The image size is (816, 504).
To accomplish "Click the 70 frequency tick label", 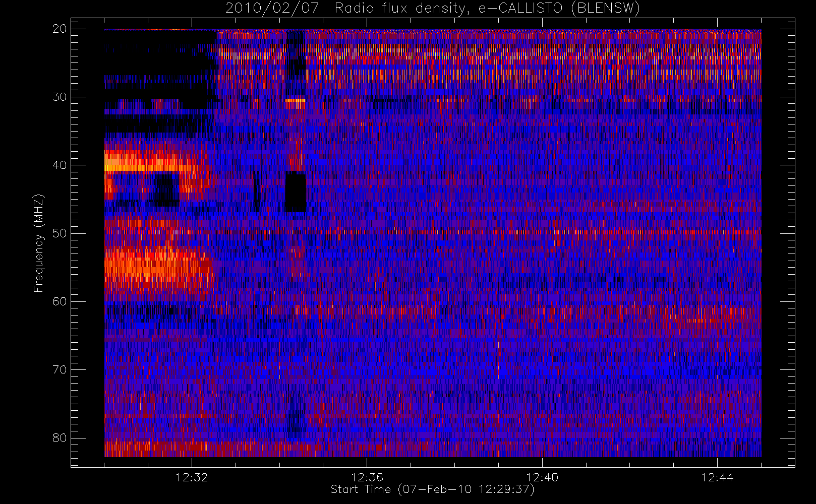I will click(x=60, y=369).
